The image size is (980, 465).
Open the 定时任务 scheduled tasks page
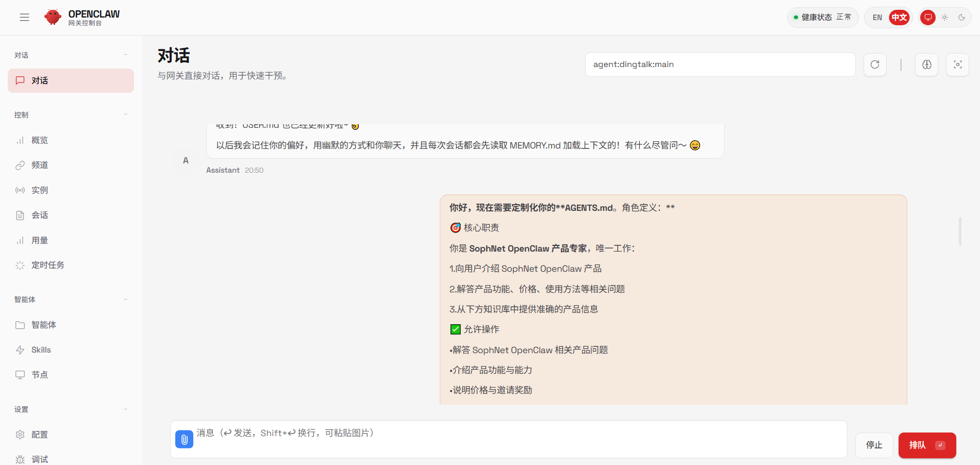click(47, 265)
